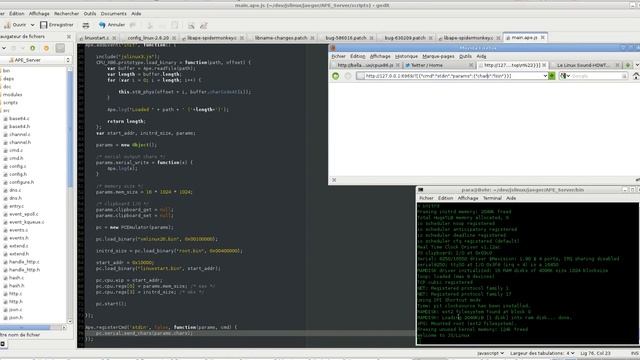640x360 pixels.
Task: Open the Édition menu in gedit
Action: click(17, 13)
